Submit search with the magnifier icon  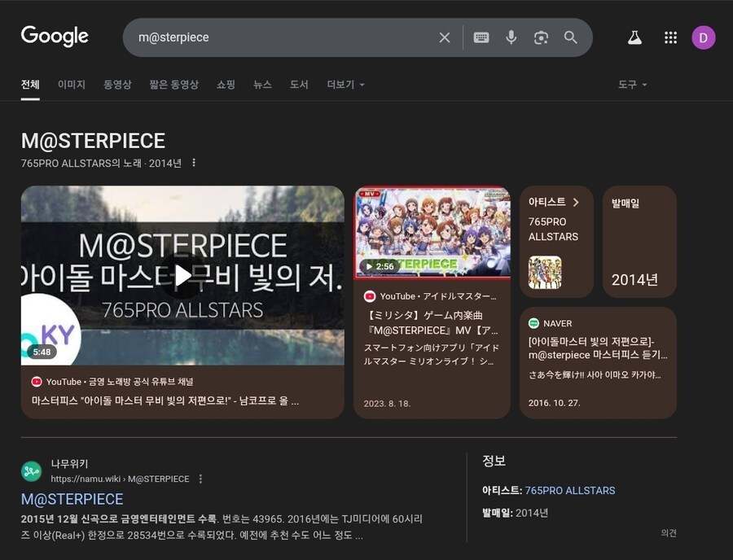coord(570,37)
